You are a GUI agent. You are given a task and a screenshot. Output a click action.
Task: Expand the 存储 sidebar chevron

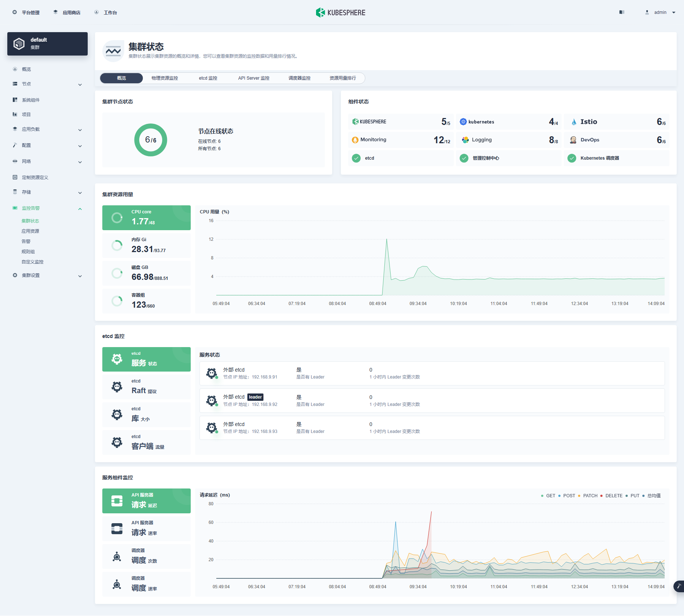click(x=80, y=193)
